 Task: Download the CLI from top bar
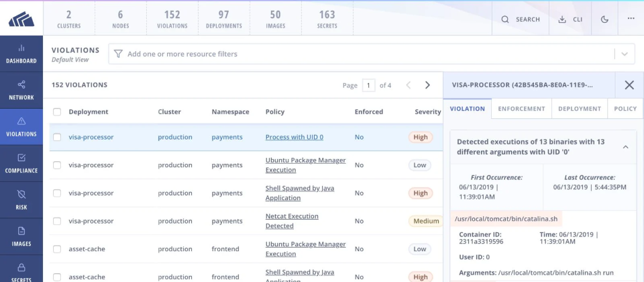click(x=570, y=19)
